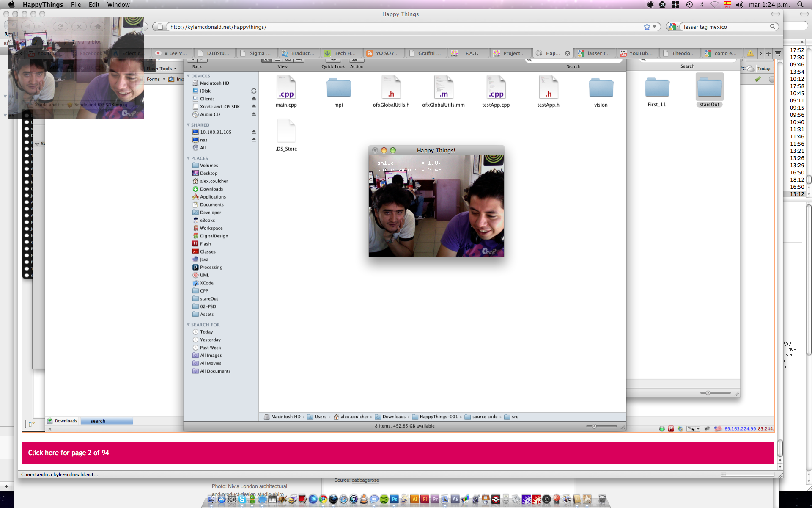Open iTunes from the Dock
The height and width of the screenshot is (508, 812).
pos(354,500)
